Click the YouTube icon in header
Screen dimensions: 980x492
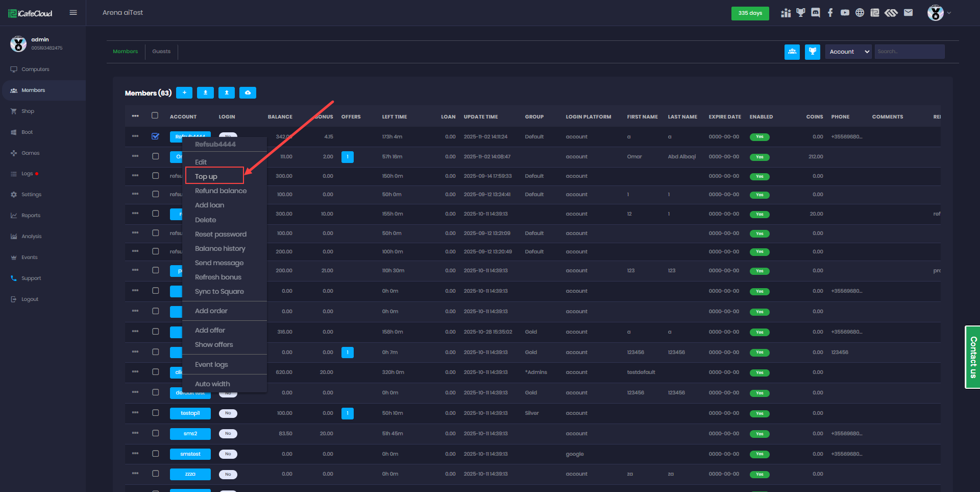point(845,13)
